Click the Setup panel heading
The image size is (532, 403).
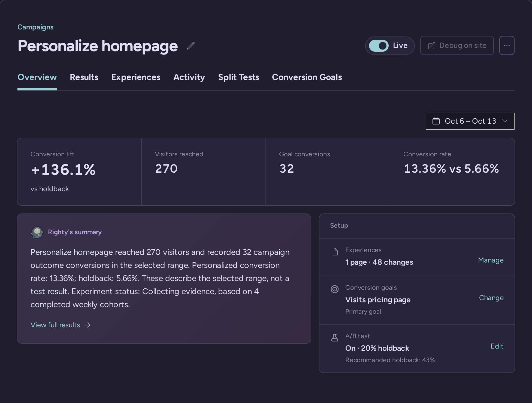click(339, 226)
